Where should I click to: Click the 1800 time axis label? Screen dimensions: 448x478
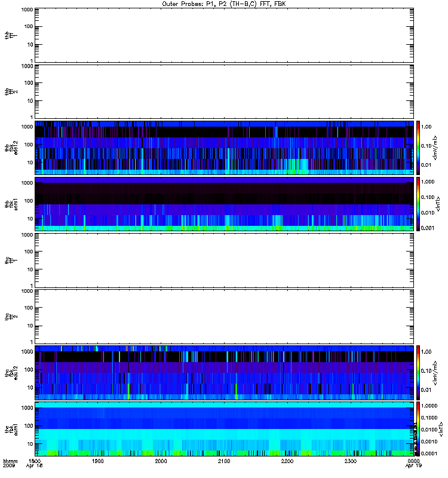click(x=35, y=461)
